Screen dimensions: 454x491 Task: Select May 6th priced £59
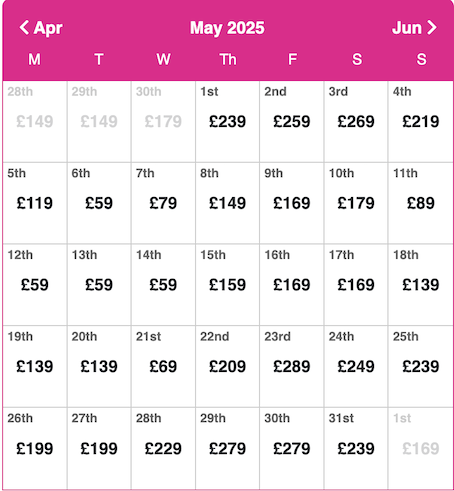point(99,203)
